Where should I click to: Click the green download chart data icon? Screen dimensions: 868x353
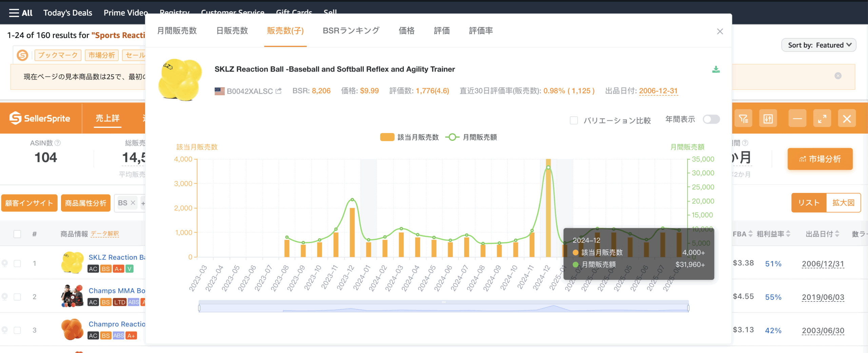[x=716, y=70]
